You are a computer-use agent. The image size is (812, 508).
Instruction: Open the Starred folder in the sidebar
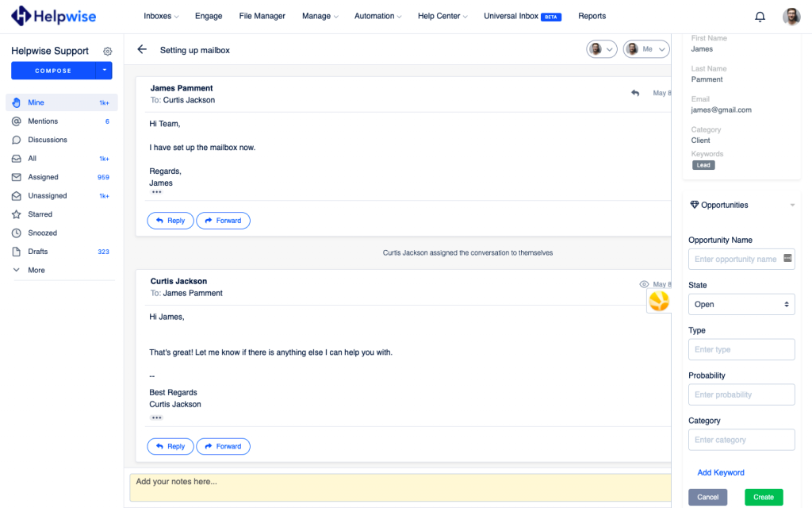pyautogui.click(x=40, y=214)
